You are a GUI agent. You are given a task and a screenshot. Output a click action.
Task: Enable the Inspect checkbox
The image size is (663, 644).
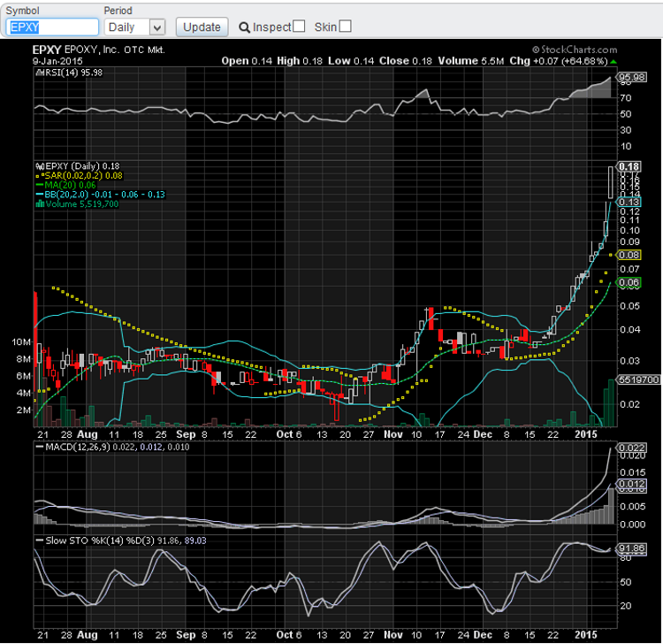tap(299, 27)
